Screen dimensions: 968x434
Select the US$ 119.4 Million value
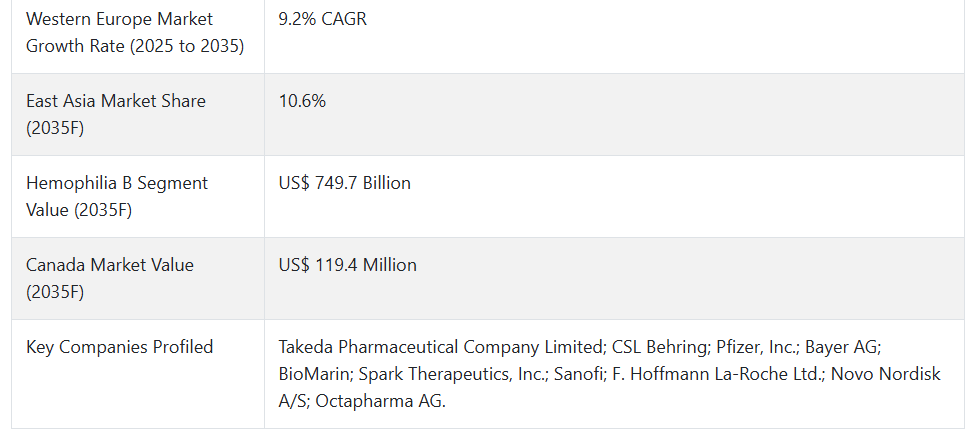(x=348, y=265)
